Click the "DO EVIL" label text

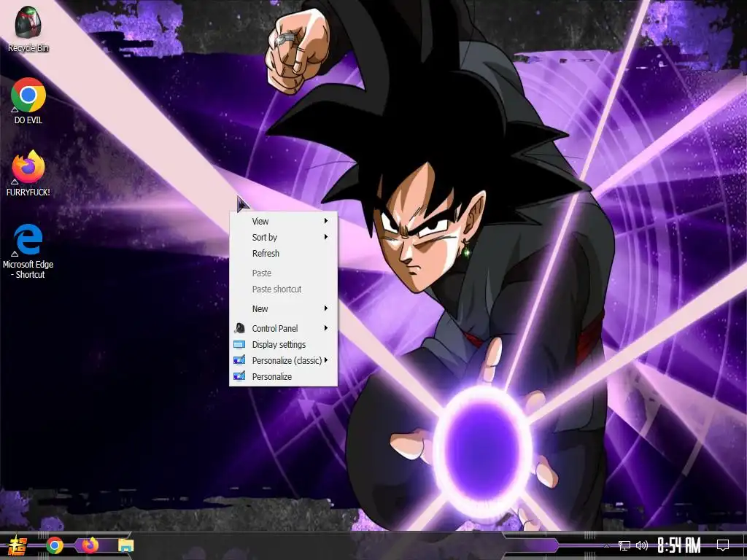28,120
